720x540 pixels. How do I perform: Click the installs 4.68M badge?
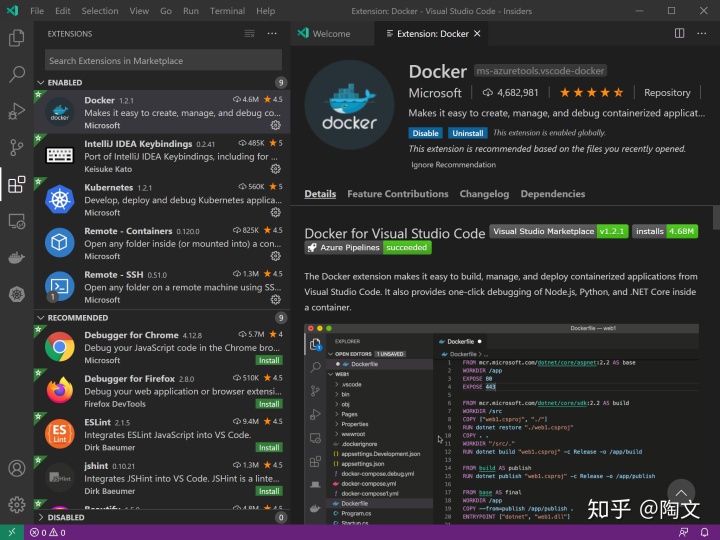[665, 231]
